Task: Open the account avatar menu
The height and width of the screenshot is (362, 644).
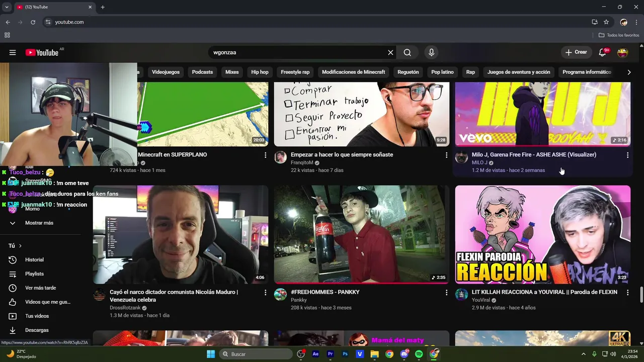Action: click(623, 52)
